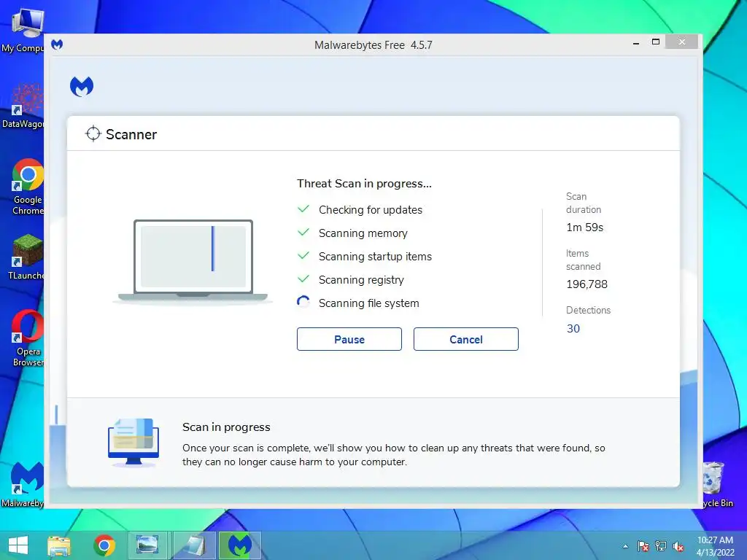
Task: Click the Malwarebytes taskbar button
Action: (x=239, y=545)
